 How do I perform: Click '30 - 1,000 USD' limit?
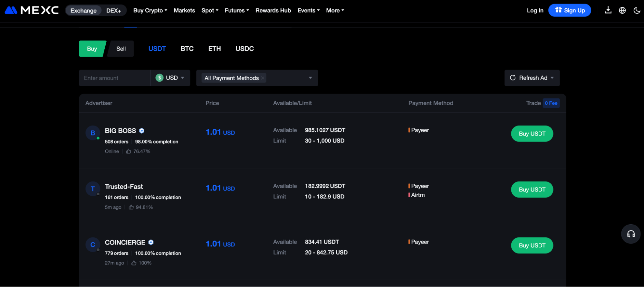click(x=325, y=141)
